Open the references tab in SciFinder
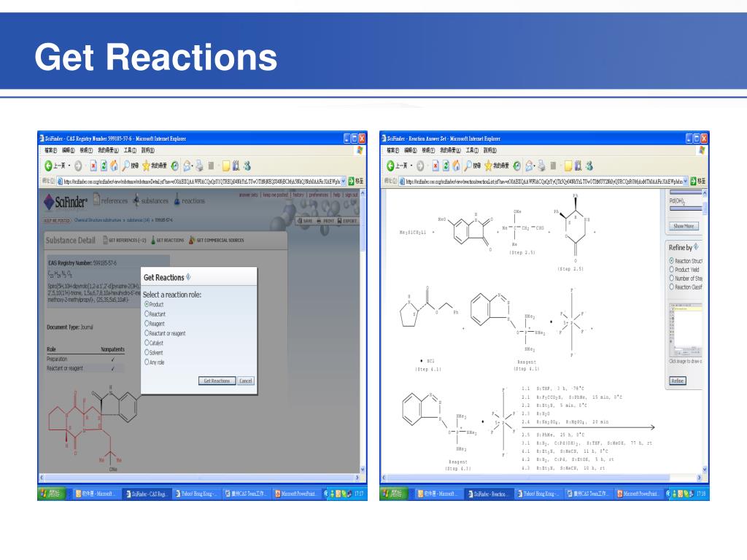Screen dimensions: 747x560 click(111, 200)
